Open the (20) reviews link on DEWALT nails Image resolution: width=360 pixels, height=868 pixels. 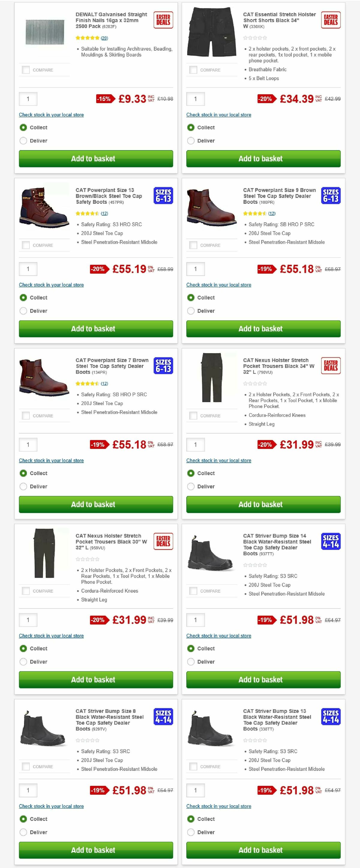(105, 38)
